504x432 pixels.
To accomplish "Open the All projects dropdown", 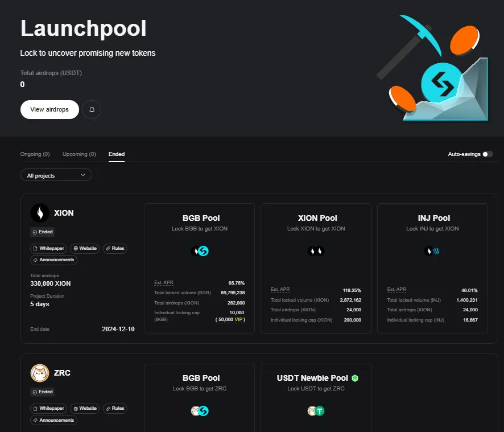I will point(56,175).
